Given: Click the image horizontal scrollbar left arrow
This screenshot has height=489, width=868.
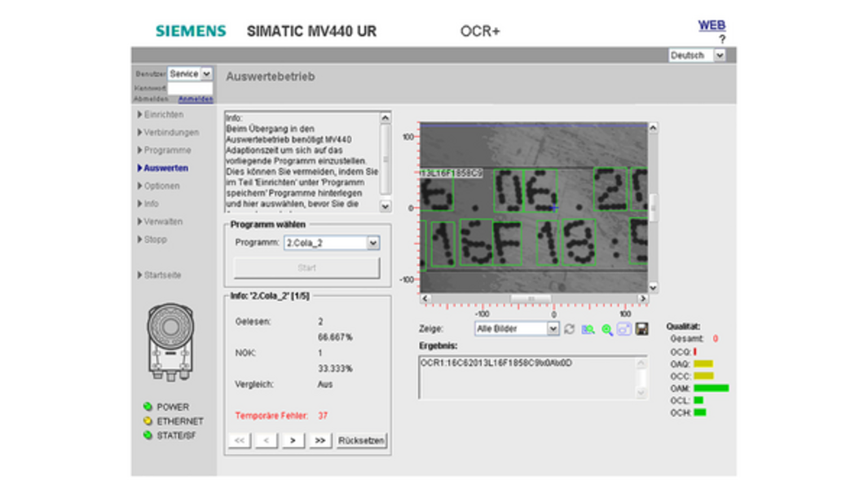Looking at the screenshot, I should 425,298.
